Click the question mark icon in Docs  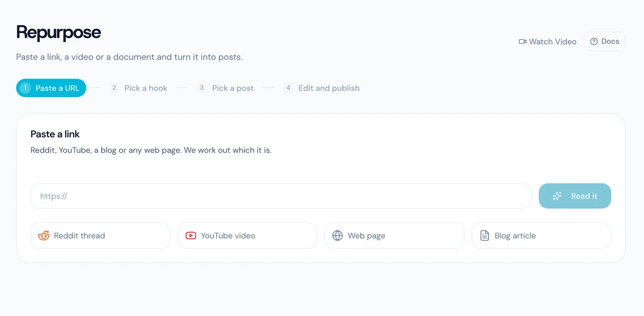coord(594,42)
